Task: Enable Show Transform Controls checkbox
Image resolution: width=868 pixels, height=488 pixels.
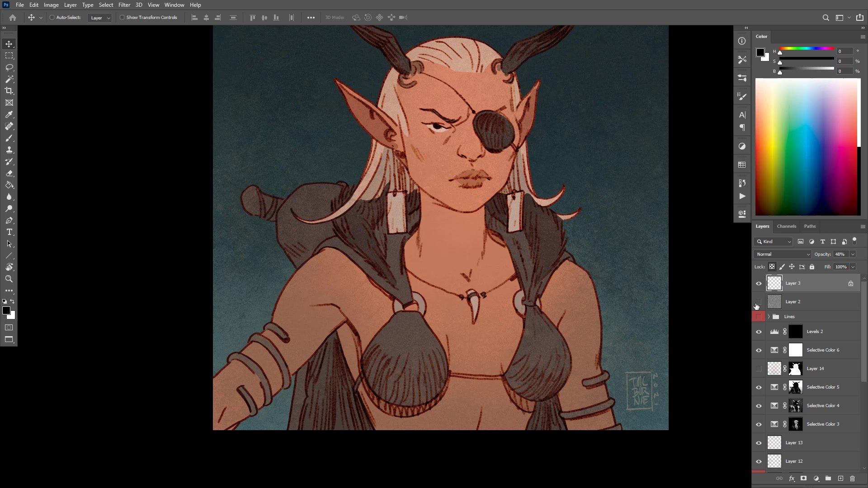Action: (x=122, y=18)
